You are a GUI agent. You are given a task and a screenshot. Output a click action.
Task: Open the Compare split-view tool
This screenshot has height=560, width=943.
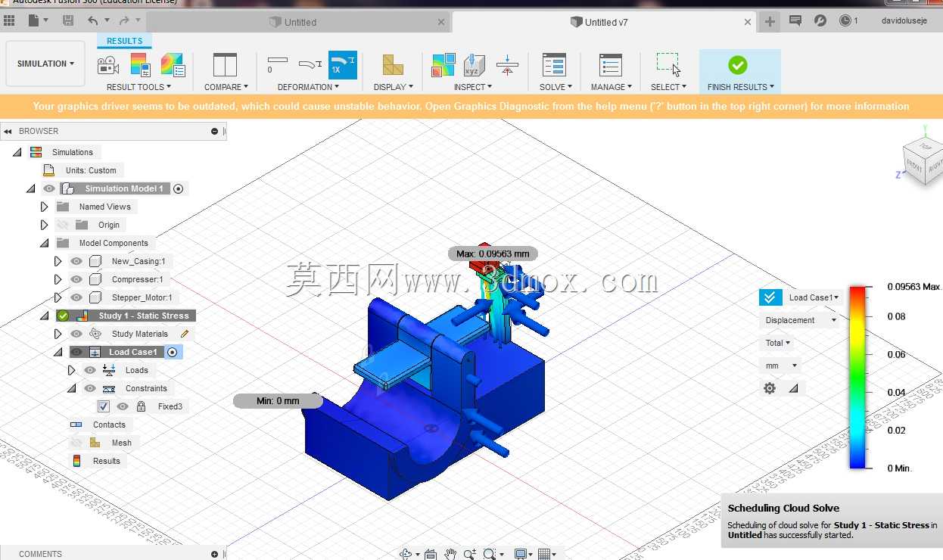click(225, 65)
